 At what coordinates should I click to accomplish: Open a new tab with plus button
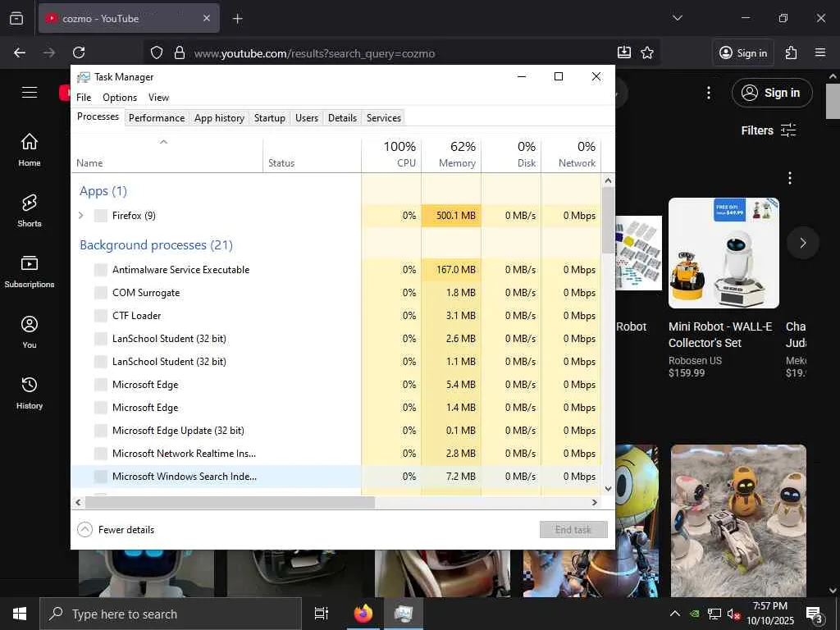[x=237, y=19]
